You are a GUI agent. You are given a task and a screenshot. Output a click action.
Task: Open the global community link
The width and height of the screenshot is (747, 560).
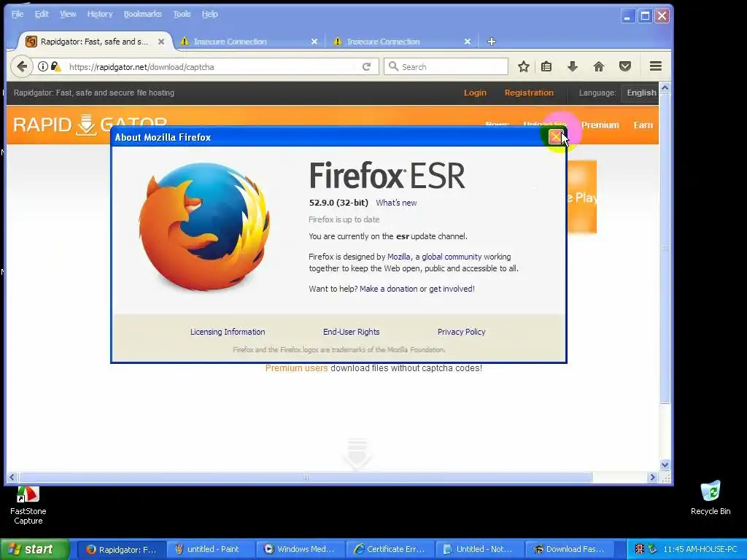[452, 257]
